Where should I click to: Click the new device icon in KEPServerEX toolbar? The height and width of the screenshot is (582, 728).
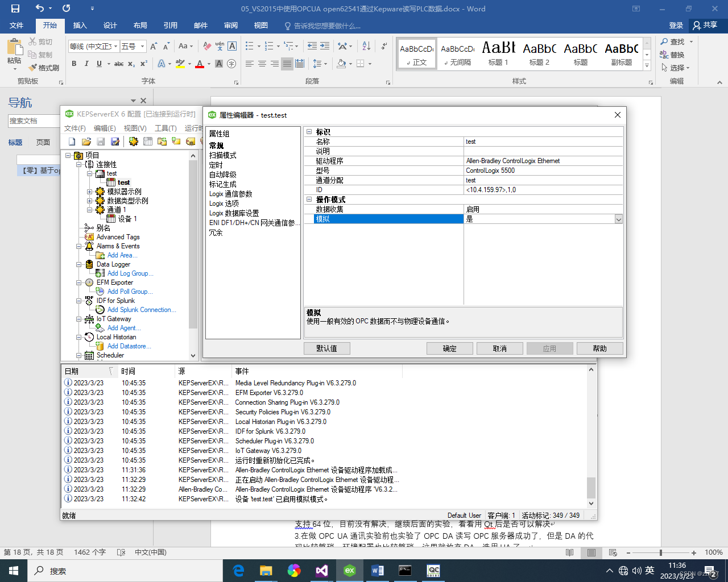coord(148,142)
